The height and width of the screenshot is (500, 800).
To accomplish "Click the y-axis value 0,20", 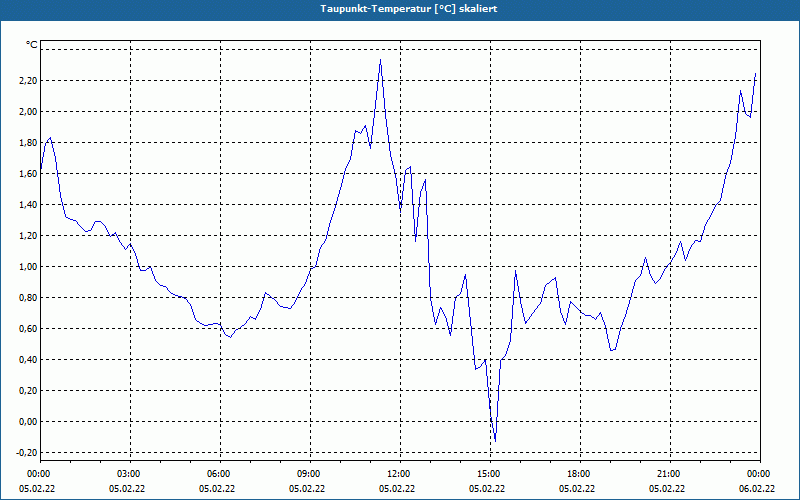I will pyautogui.click(x=28, y=391).
